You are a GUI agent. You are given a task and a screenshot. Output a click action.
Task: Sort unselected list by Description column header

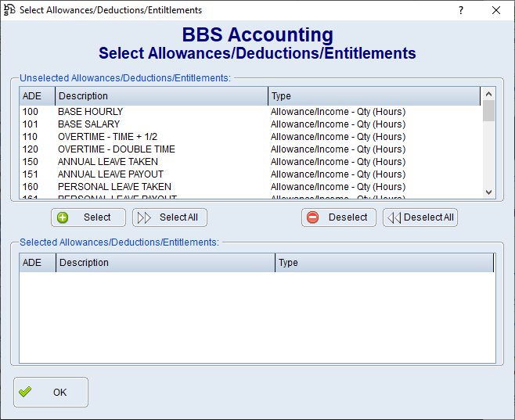point(161,96)
